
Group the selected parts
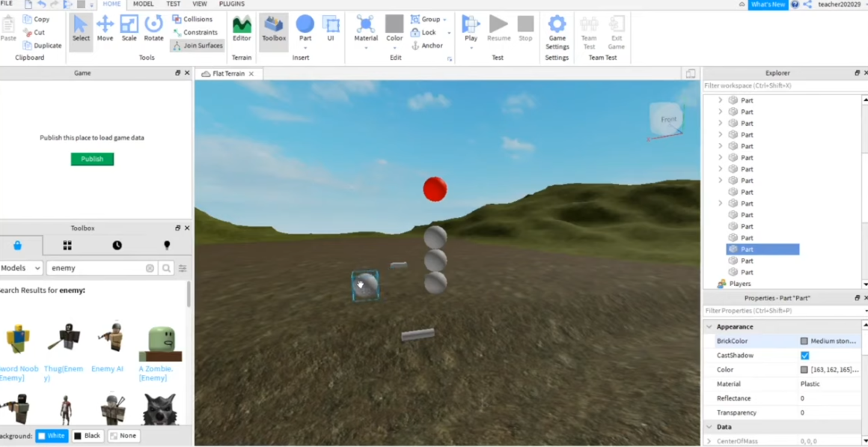pyautogui.click(x=425, y=19)
